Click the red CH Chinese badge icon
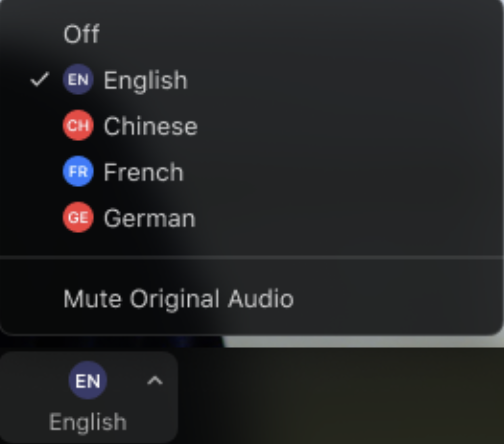The image size is (504, 444). point(78,125)
